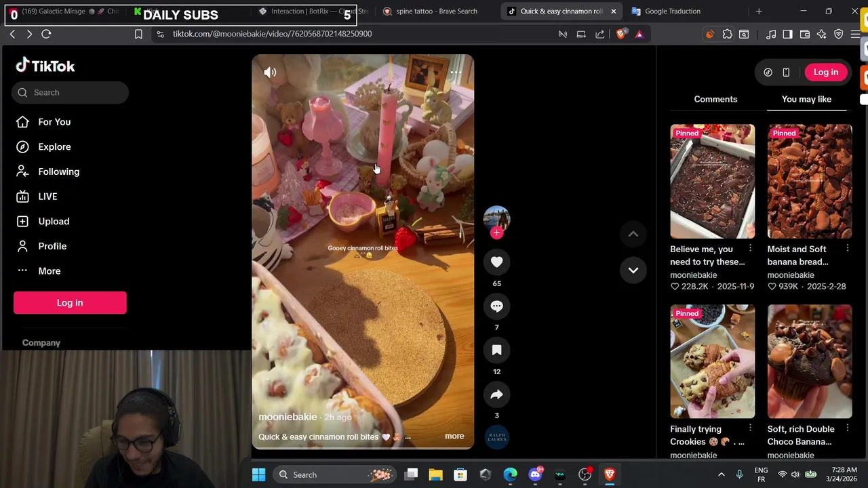Open LIVE in the sidebar
This screenshot has width=868, height=488.
(x=47, y=197)
